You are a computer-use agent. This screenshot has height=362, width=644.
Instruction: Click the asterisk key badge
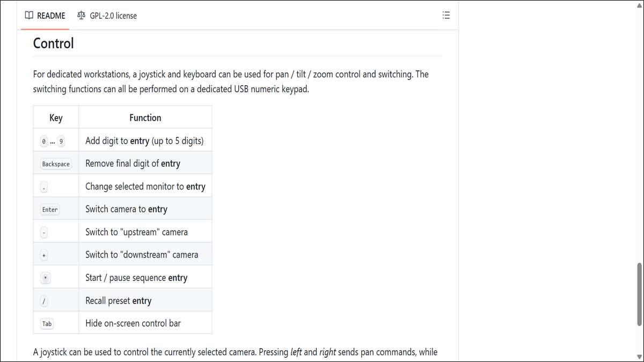click(x=45, y=278)
